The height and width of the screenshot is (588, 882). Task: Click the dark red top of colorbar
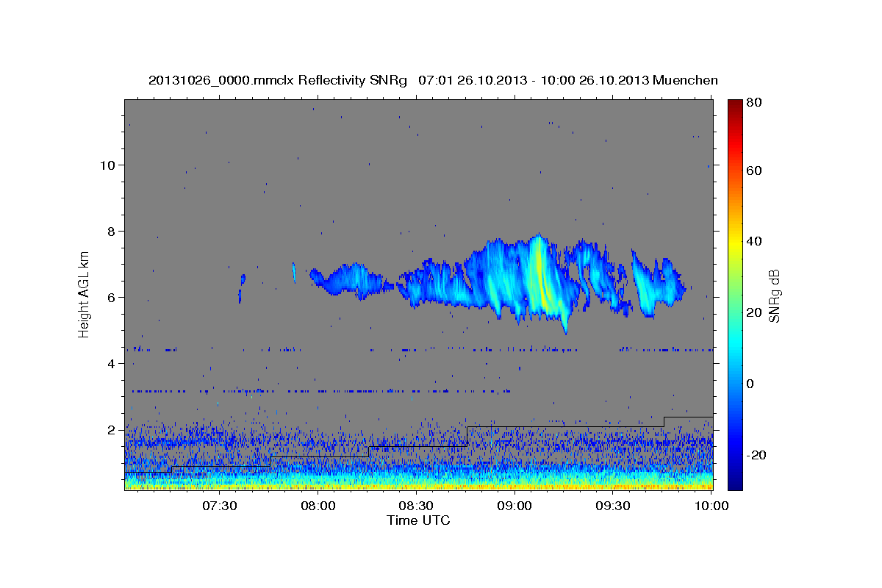(x=734, y=107)
